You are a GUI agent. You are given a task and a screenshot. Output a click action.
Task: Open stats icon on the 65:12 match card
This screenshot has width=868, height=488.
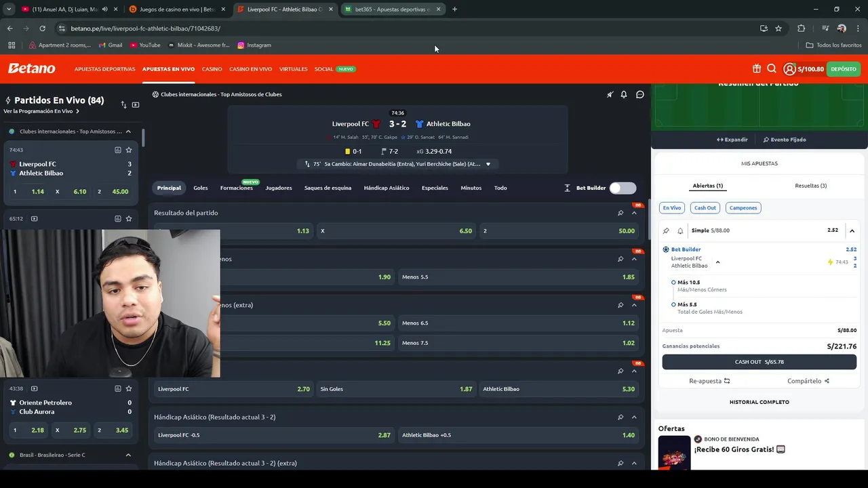coord(118,219)
